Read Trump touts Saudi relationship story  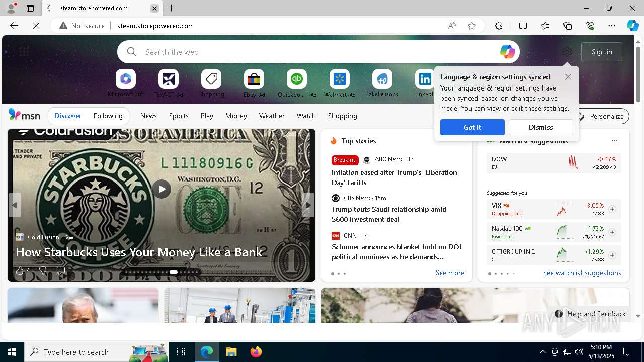tap(389, 214)
